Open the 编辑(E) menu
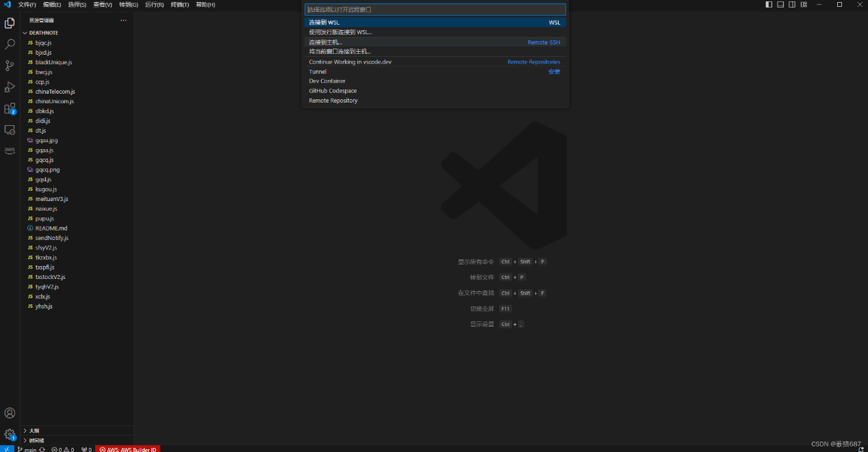Screen dimensions: 868x452 click(x=52, y=4)
